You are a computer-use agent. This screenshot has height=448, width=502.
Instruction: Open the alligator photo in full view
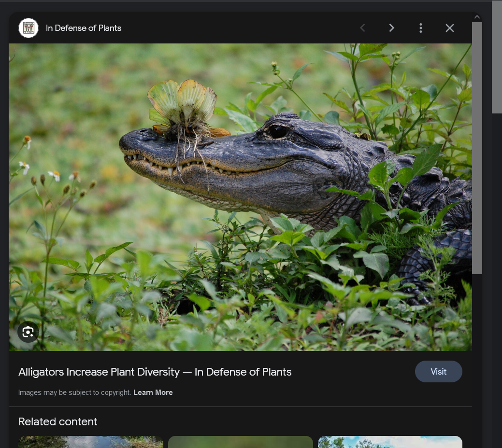[x=240, y=197]
